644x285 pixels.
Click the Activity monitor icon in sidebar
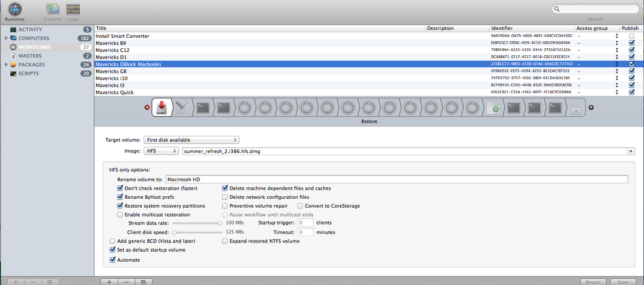pos(13,30)
